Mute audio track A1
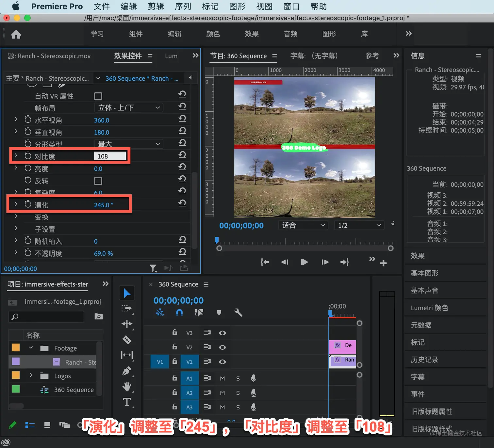This screenshot has height=448, width=494. (222, 378)
